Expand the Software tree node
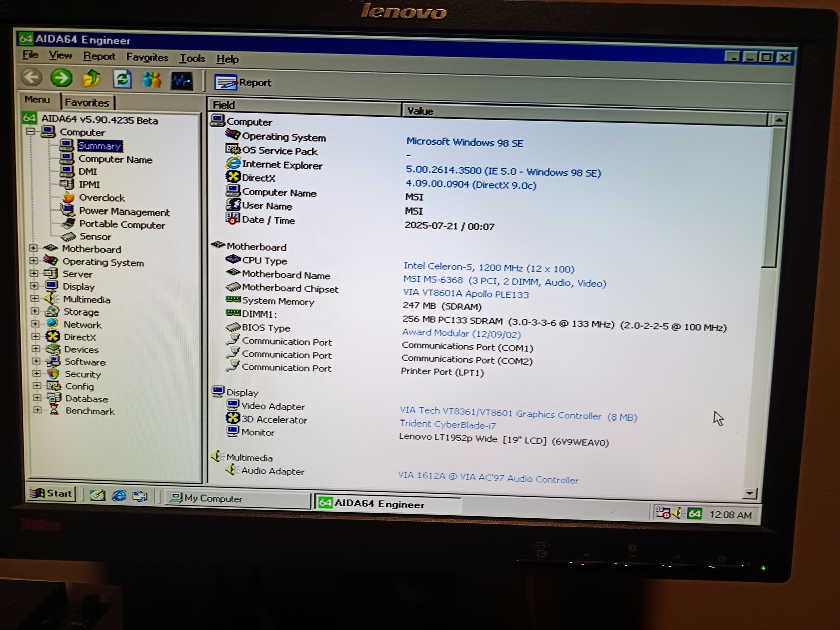 [x=36, y=361]
